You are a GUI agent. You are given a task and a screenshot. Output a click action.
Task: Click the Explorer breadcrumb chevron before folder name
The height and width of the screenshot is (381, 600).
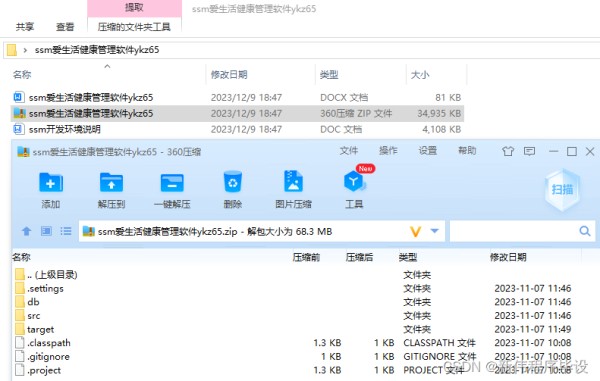[25, 50]
